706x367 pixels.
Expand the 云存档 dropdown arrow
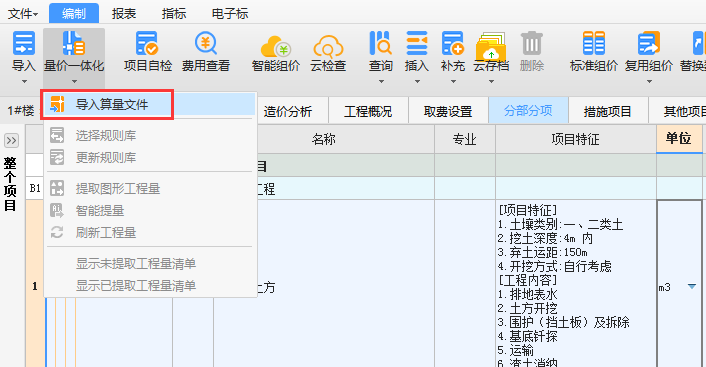pos(491,82)
